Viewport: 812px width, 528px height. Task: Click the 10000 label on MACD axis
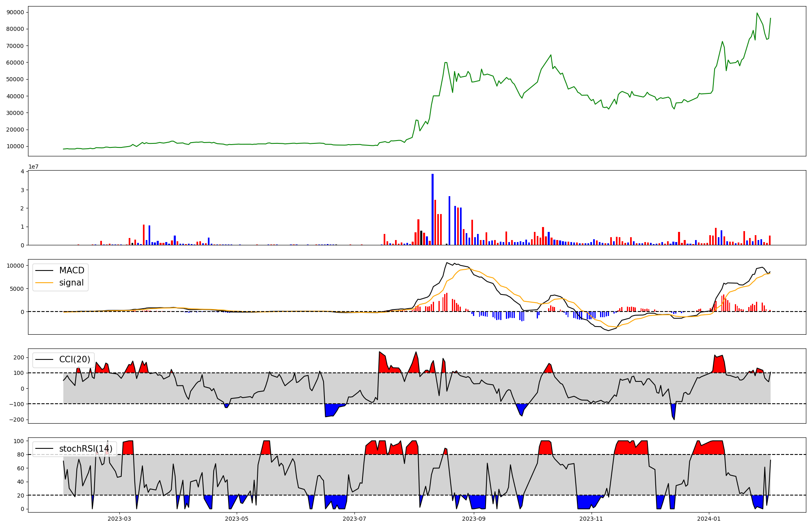point(15,266)
